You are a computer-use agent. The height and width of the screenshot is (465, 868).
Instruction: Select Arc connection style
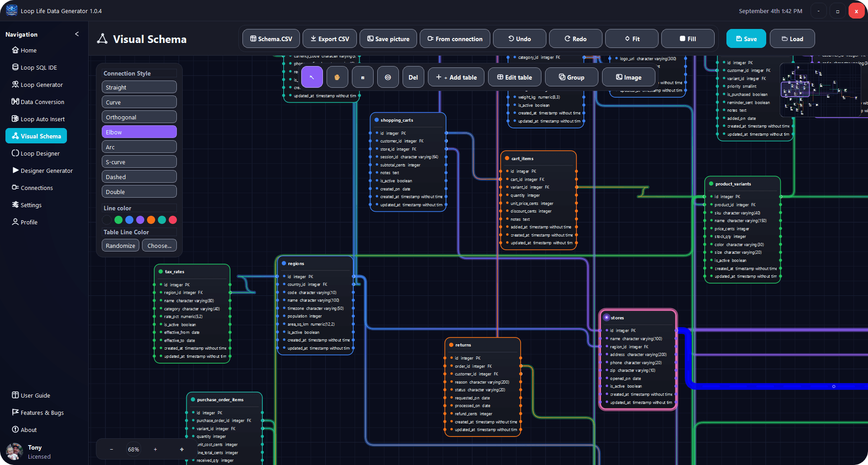pos(139,147)
